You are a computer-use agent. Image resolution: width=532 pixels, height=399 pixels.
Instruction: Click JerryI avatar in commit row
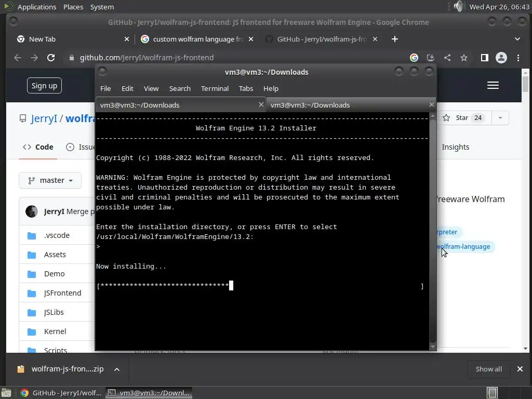coord(32,211)
